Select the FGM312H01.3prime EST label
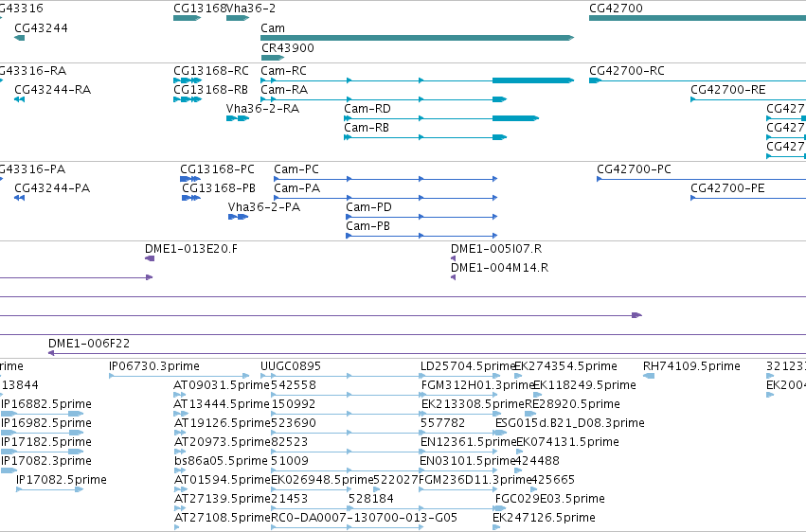Image resolution: width=806 pixels, height=532 pixels. coord(477,385)
